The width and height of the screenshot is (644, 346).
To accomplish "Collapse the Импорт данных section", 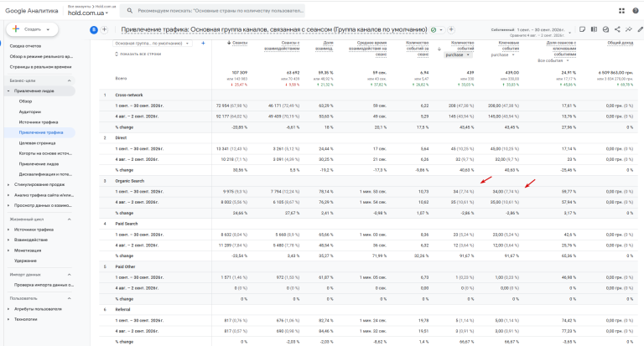I will (x=69, y=275).
